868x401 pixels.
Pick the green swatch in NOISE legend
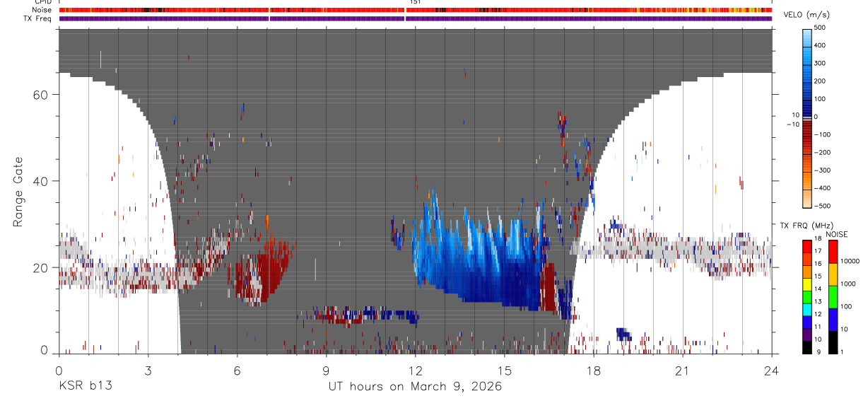(x=833, y=297)
